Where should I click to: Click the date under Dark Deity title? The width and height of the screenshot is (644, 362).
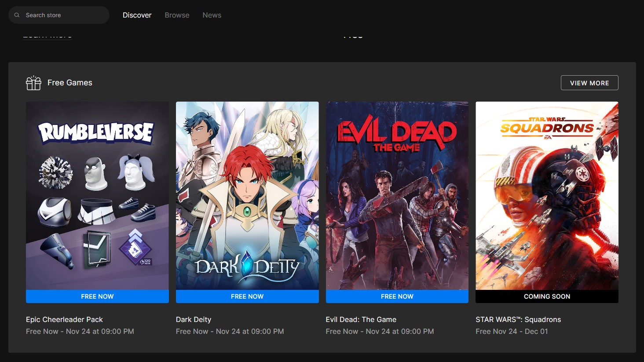pyautogui.click(x=230, y=331)
